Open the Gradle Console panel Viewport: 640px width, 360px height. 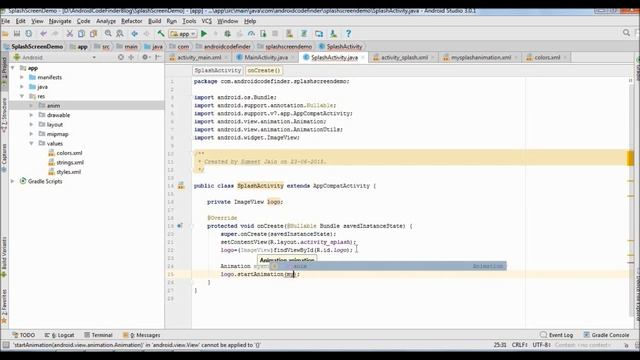click(606, 335)
